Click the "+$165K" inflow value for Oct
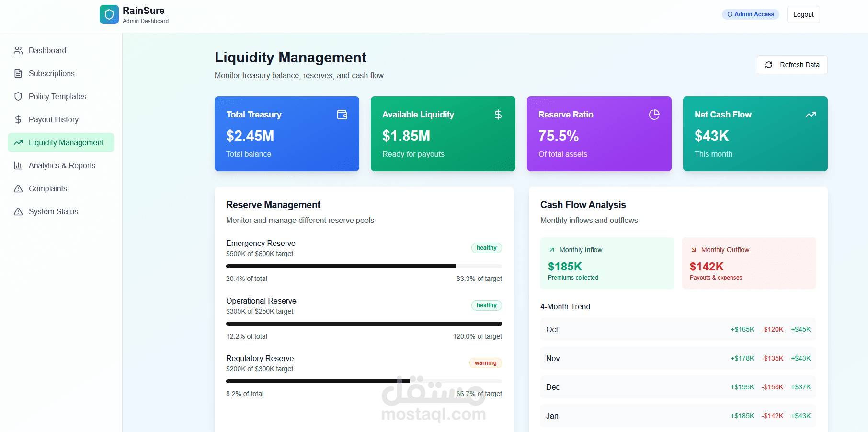This screenshot has width=868, height=432. 742,329
